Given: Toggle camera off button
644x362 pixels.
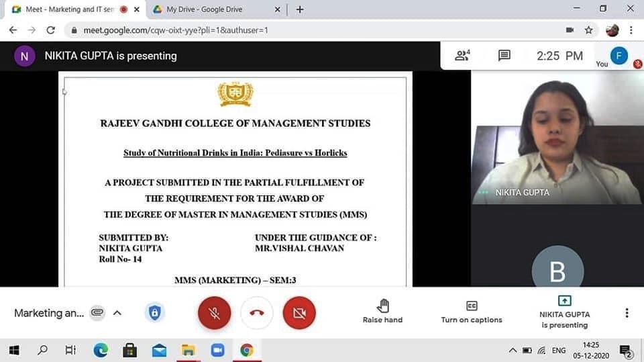Looking at the screenshot, I should point(299,313).
